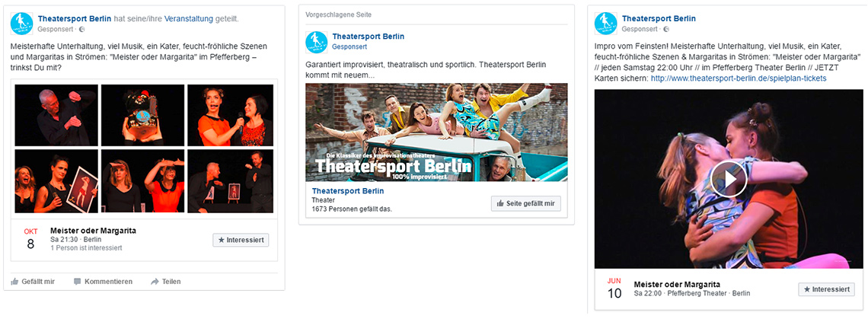Click the globe privacy icon in left post
The image size is (868, 319).
(x=82, y=29)
